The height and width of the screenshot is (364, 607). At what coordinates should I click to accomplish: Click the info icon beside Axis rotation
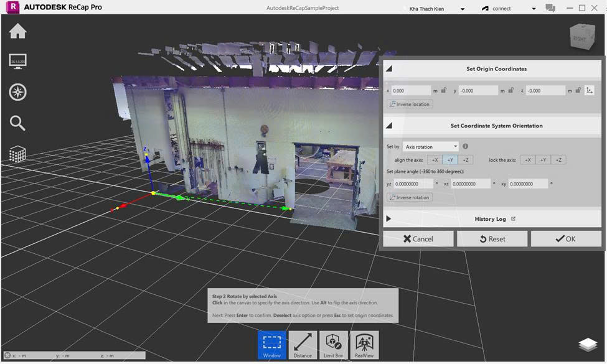coord(465,146)
